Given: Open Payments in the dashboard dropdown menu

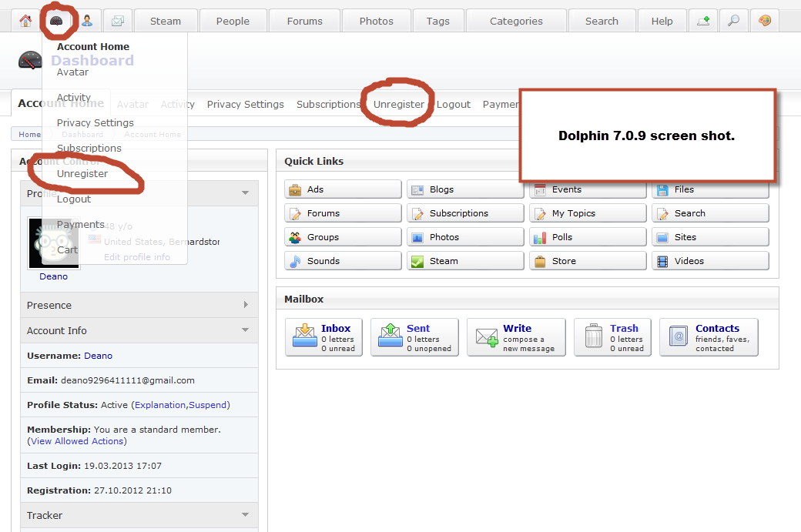Looking at the screenshot, I should [80, 225].
